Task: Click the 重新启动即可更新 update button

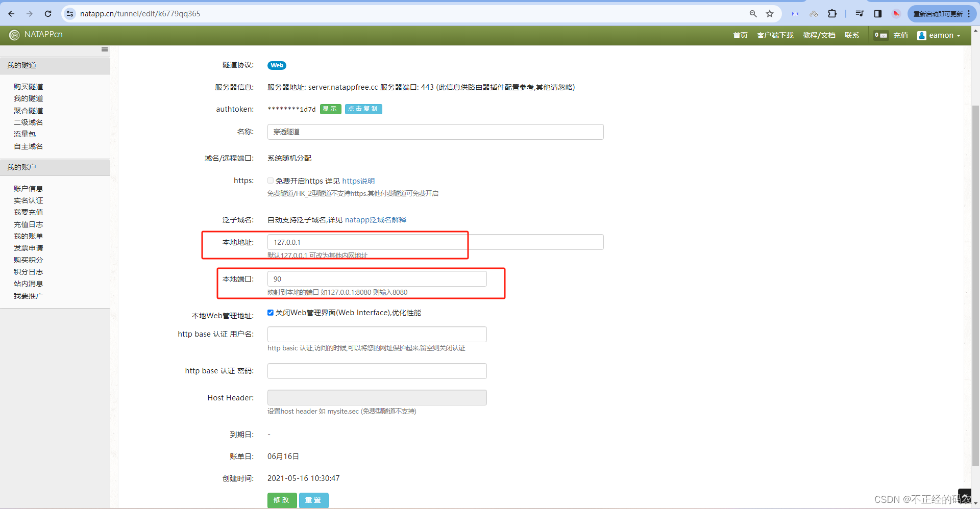Action: (x=938, y=14)
